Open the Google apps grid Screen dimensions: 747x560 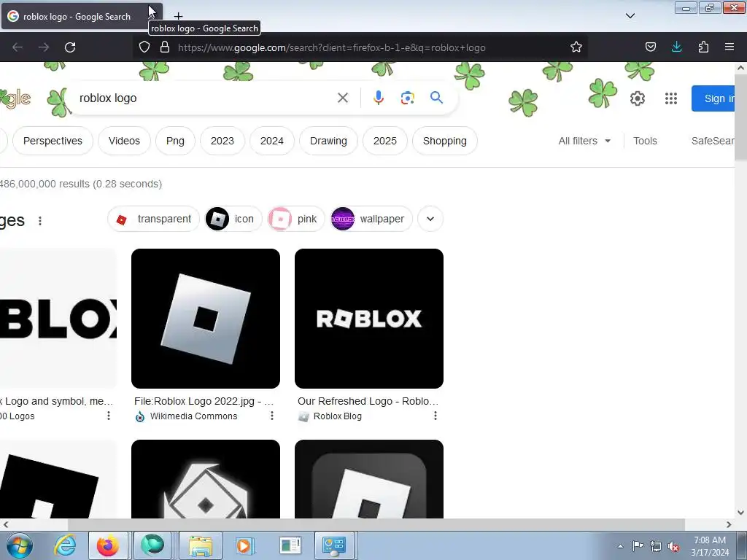point(671,98)
